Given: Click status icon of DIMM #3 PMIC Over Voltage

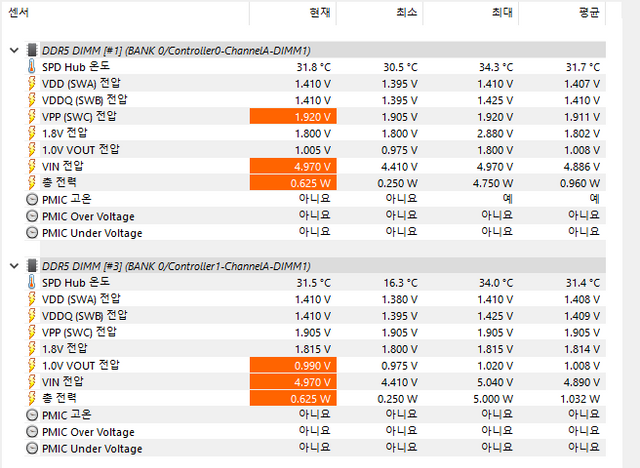Looking at the screenshot, I should click(32, 432).
